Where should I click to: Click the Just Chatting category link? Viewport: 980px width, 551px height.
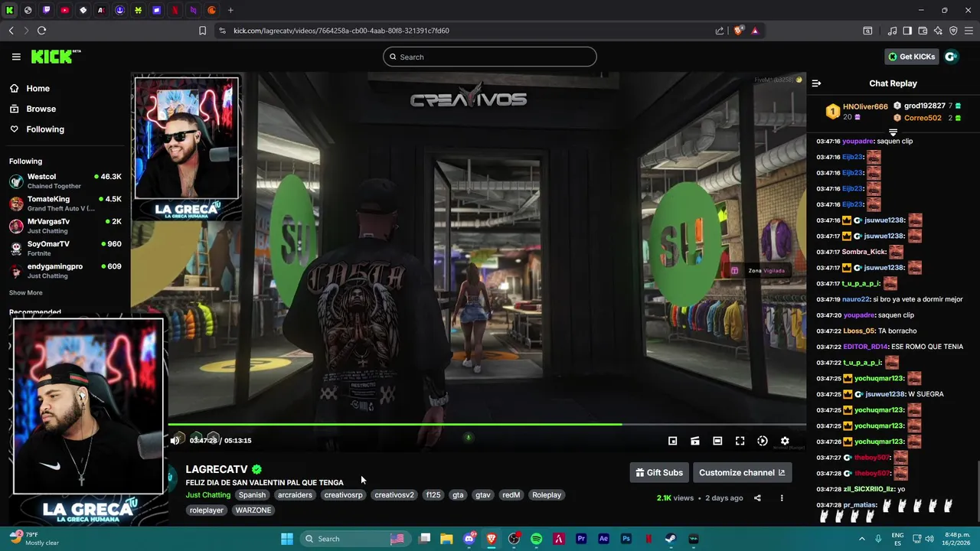[x=207, y=495]
